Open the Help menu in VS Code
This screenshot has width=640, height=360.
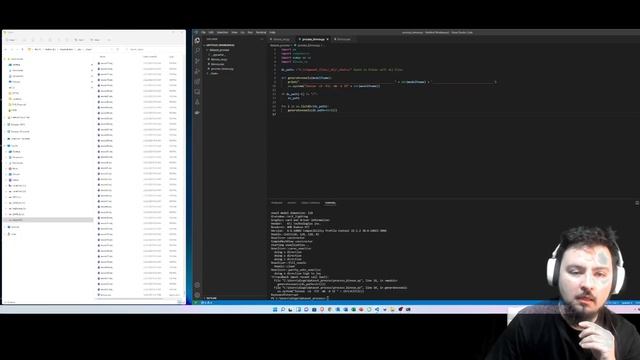(x=272, y=32)
